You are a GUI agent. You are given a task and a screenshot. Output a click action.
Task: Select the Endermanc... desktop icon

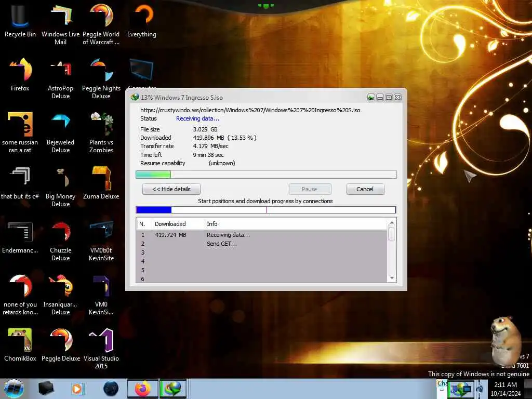pyautogui.click(x=20, y=237)
